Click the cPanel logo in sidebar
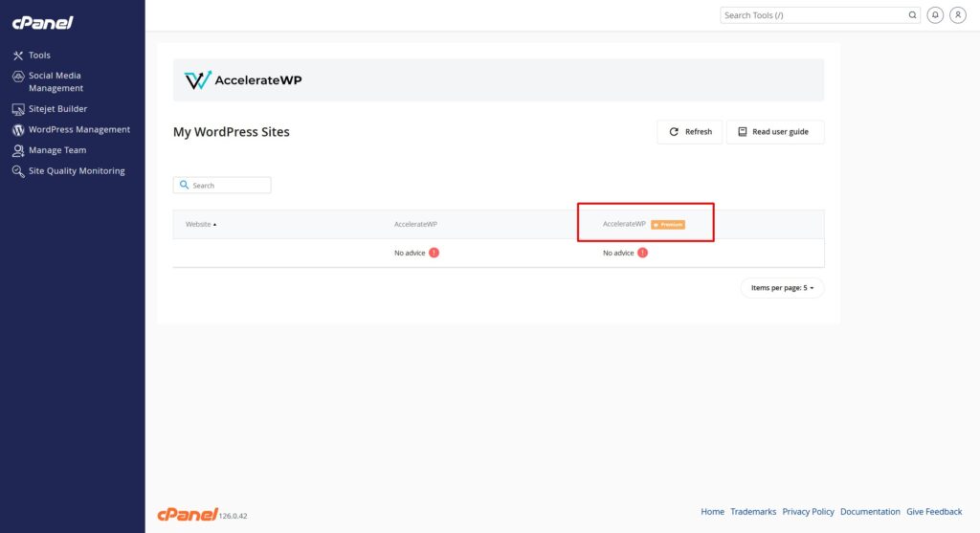The height and width of the screenshot is (533, 980). tap(43, 22)
